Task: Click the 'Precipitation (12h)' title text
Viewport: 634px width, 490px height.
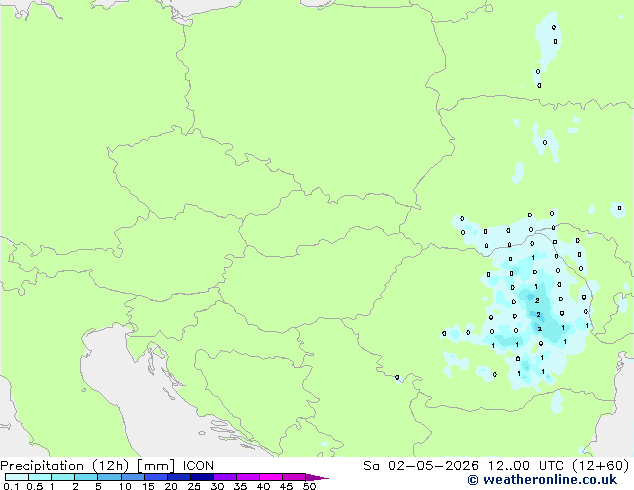Action: point(64,466)
